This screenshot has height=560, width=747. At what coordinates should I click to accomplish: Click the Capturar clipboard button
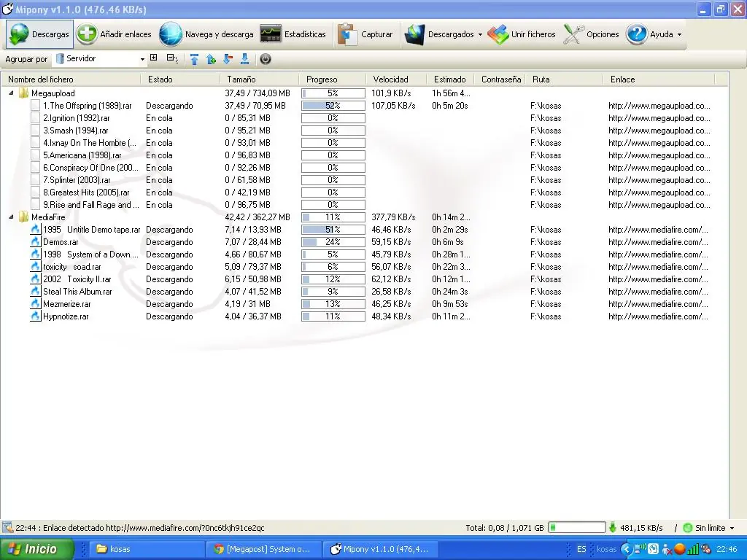(365, 34)
